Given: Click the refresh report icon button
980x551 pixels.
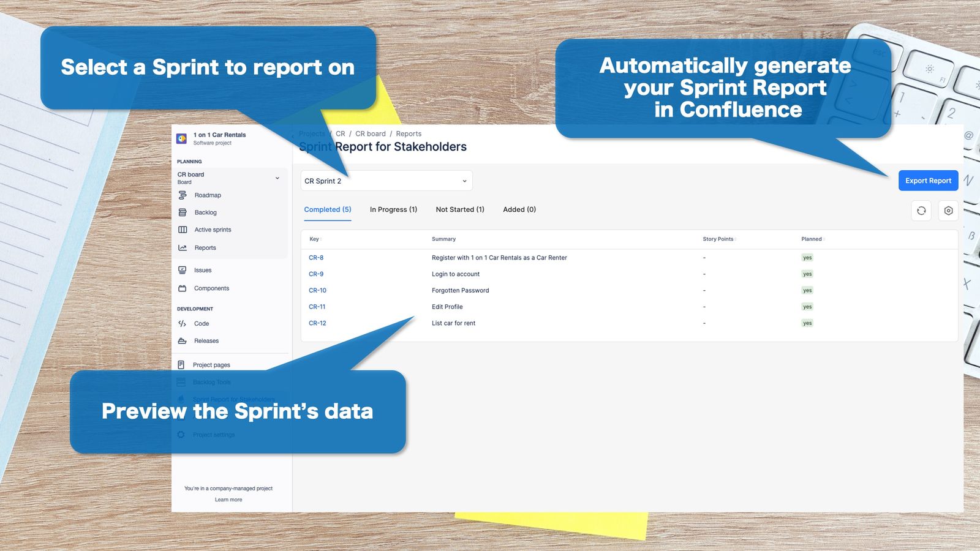Looking at the screenshot, I should [x=921, y=211].
